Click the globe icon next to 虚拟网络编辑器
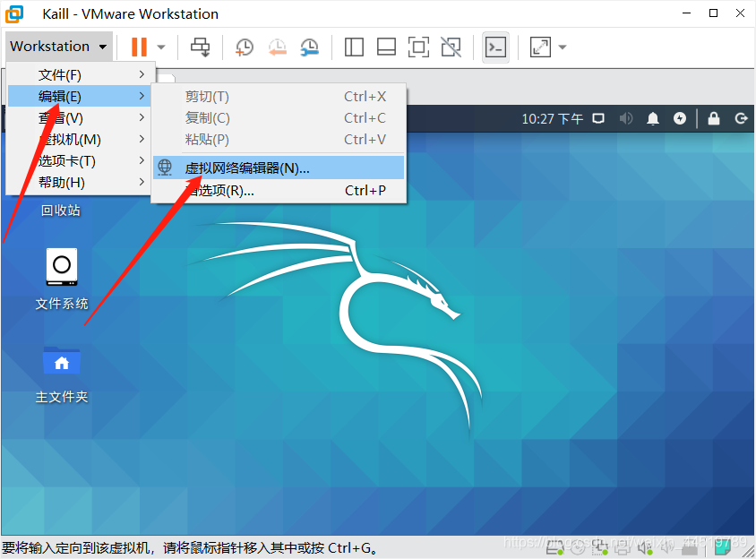Screen dimensions: 756x559 pos(165,168)
